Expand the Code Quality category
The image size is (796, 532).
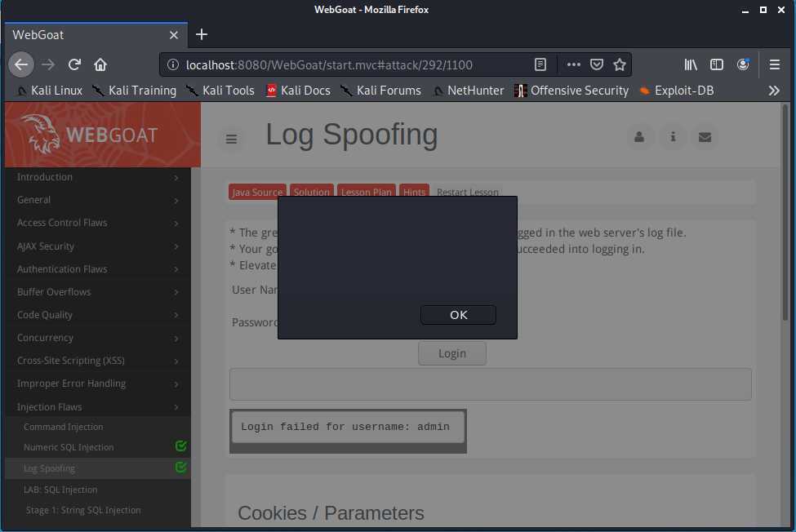pos(98,314)
